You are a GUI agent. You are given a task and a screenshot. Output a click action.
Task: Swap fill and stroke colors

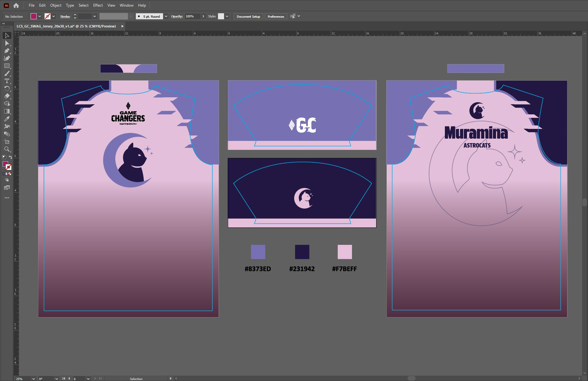[10, 157]
